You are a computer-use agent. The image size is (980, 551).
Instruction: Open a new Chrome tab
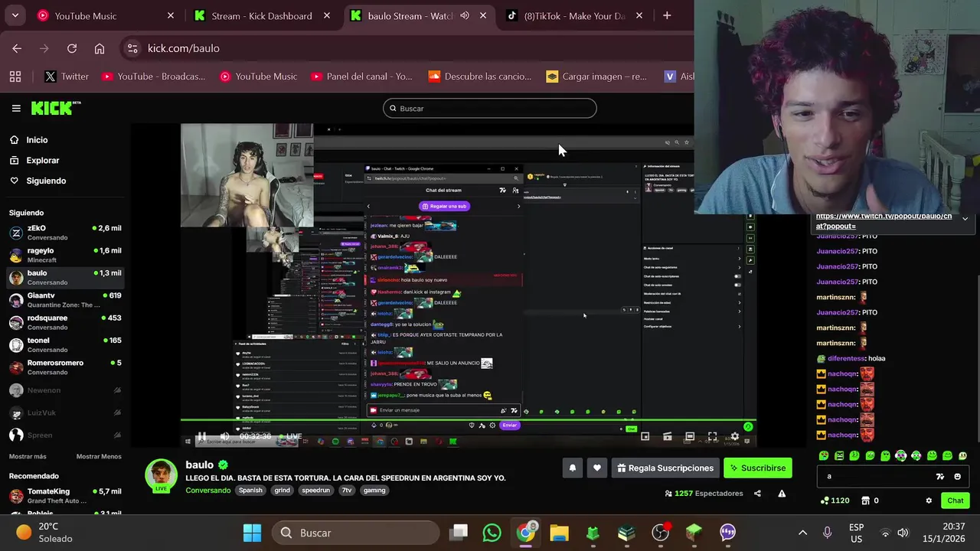(667, 15)
